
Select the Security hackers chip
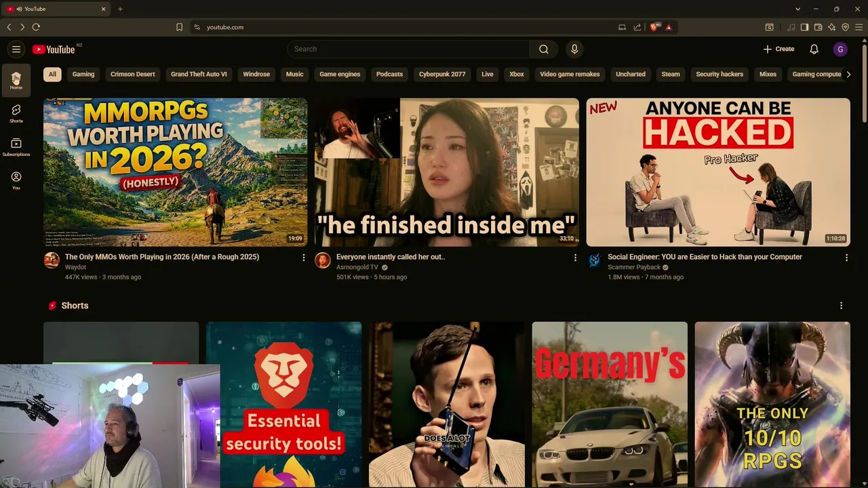[x=719, y=74]
